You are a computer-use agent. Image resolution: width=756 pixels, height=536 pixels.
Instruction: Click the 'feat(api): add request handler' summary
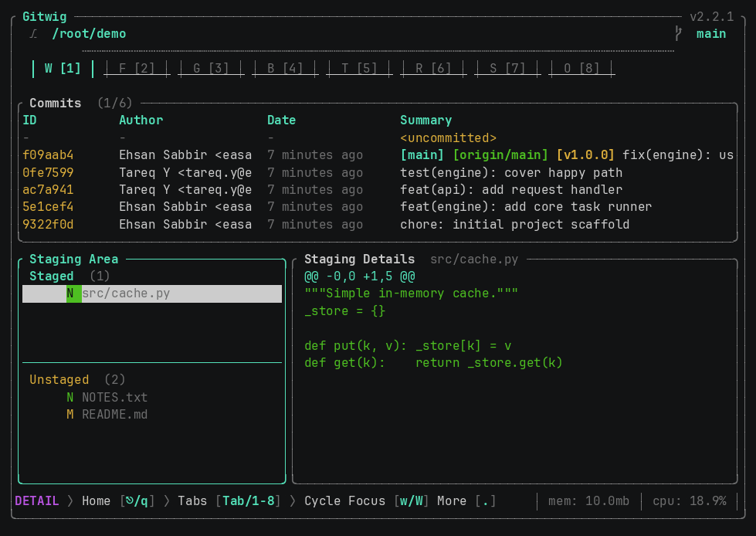point(511,189)
